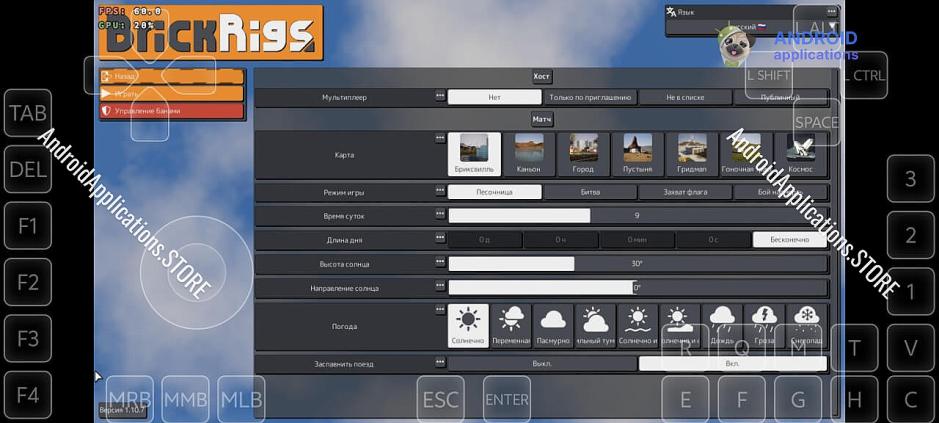The width and height of the screenshot is (939, 423).
Task: Tap the virtual key labeled 3
Action: point(910,179)
